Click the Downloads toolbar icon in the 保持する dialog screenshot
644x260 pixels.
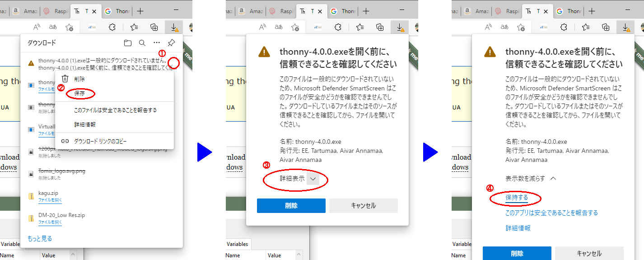tap(625, 27)
